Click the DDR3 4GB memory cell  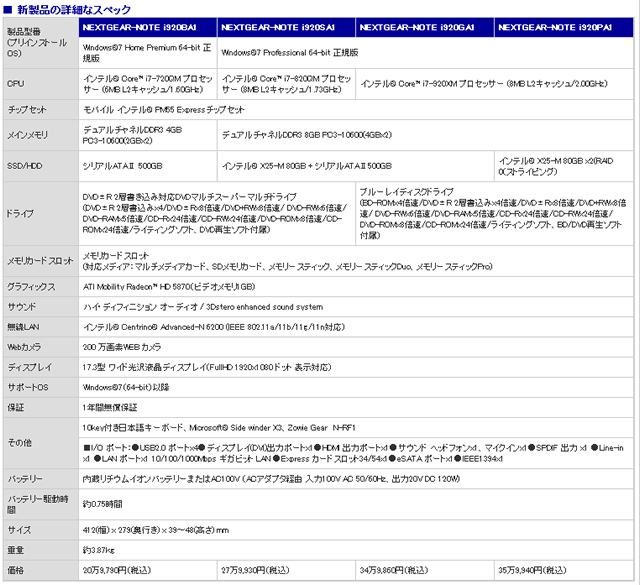coord(148,135)
